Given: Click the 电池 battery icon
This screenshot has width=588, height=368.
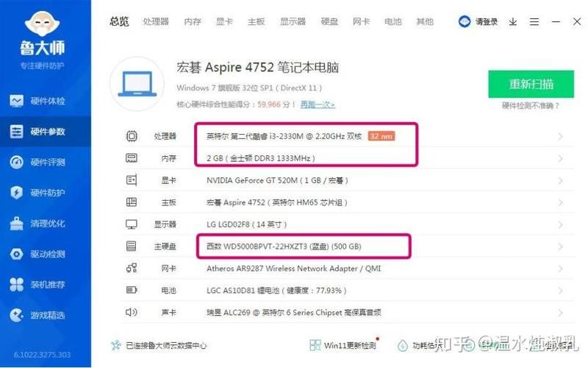Looking at the screenshot, I should click(x=132, y=290).
